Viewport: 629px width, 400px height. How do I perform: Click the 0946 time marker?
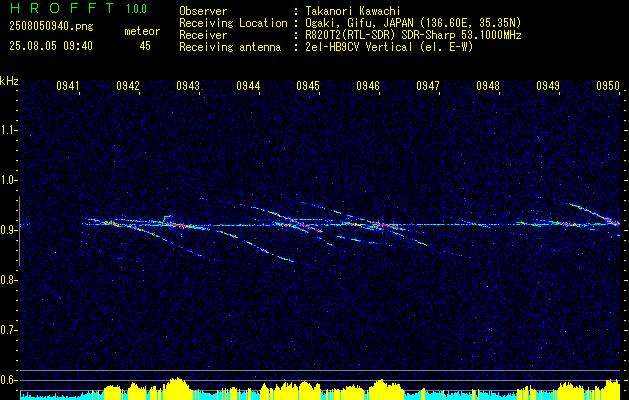coord(368,85)
